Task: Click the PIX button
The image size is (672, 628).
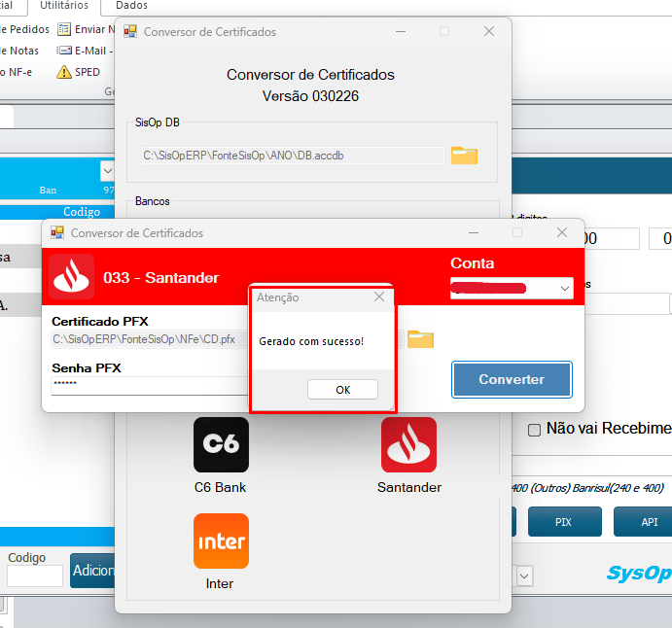Action: tap(564, 522)
